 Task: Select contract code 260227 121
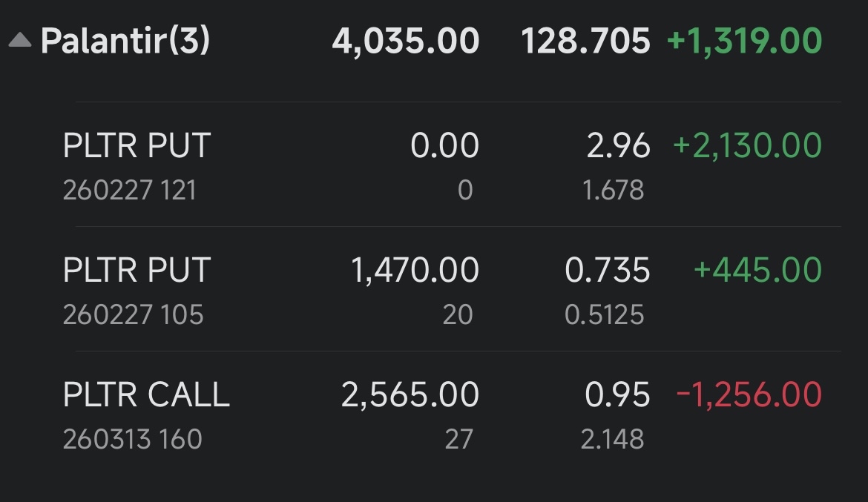click(130, 191)
